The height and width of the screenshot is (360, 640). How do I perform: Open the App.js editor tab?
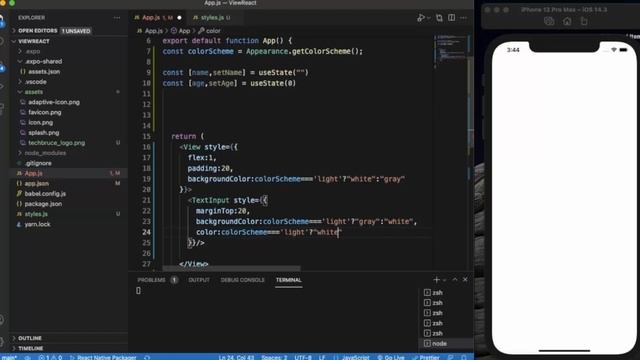[158, 18]
